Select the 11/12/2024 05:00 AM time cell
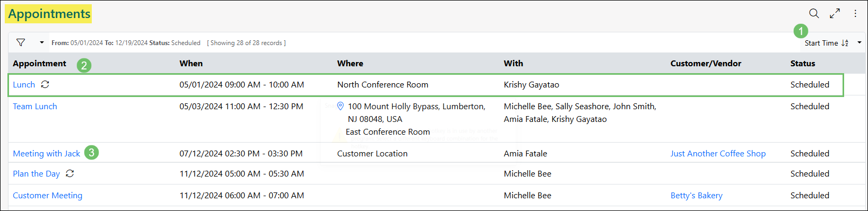Image resolution: width=868 pixels, height=211 pixels. pos(241,174)
